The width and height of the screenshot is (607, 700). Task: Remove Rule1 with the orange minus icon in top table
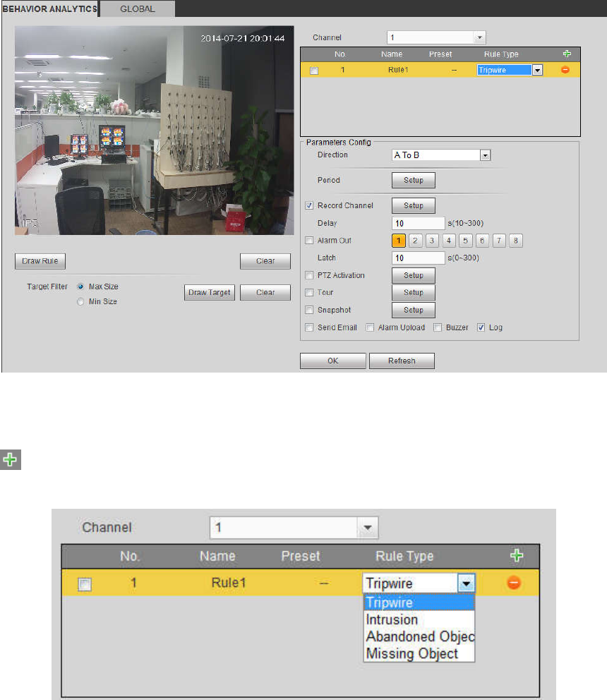[565, 70]
